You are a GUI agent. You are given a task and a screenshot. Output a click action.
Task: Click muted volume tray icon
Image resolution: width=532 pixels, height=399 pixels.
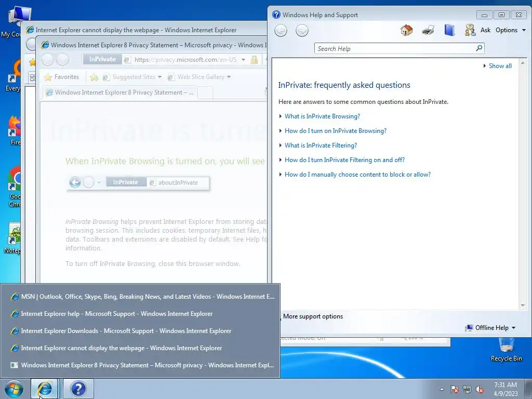click(480, 389)
